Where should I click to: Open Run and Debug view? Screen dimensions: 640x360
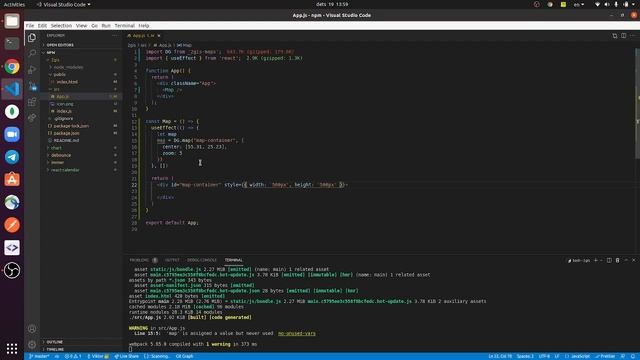point(32,70)
